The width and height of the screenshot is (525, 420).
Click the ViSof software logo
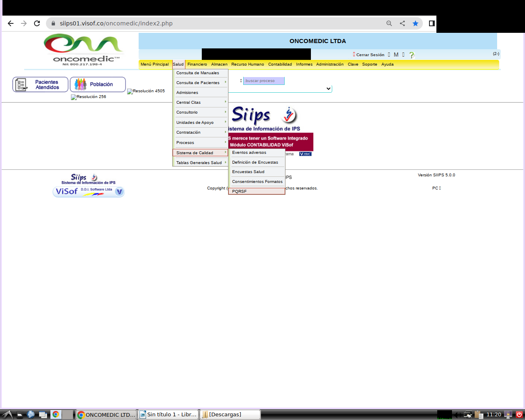tap(88, 192)
